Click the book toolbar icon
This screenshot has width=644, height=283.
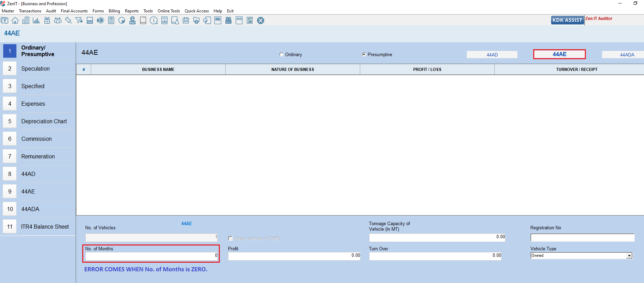[143, 21]
